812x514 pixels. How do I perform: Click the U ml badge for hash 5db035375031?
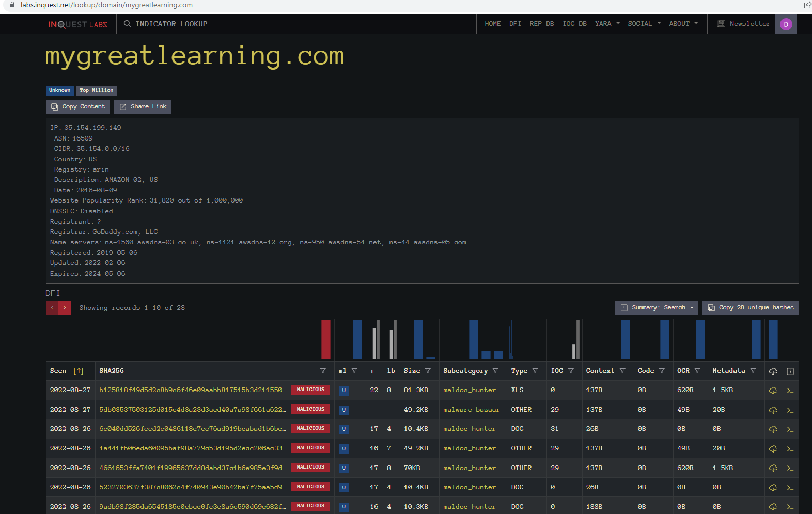click(x=344, y=410)
